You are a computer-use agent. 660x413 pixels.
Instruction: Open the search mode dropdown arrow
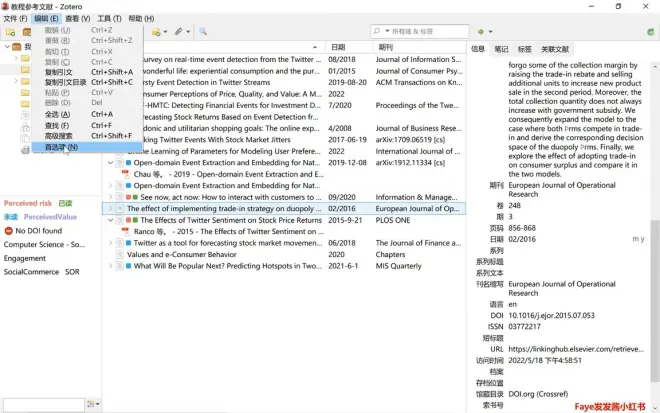point(387,31)
